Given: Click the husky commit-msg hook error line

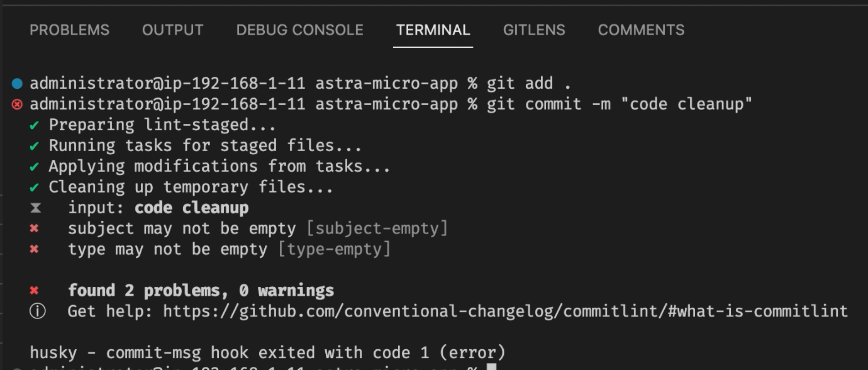Looking at the screenshot, I should pos(267,352).
